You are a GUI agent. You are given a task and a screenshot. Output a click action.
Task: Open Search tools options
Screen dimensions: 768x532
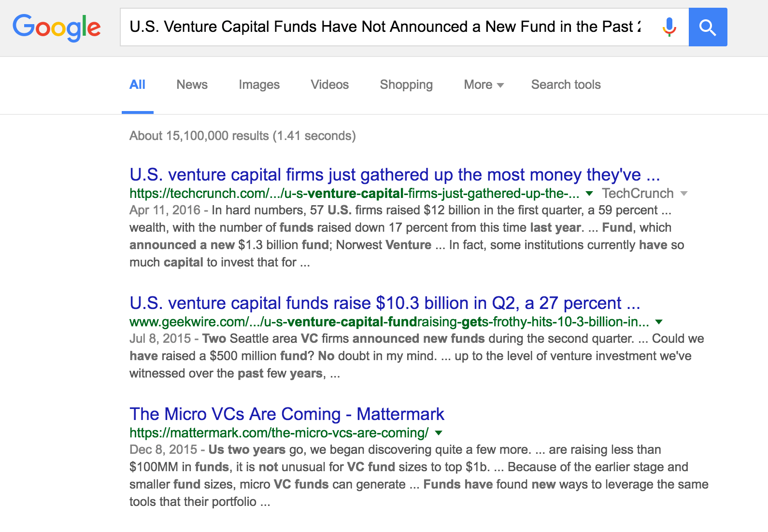click(x=566, y=84)
